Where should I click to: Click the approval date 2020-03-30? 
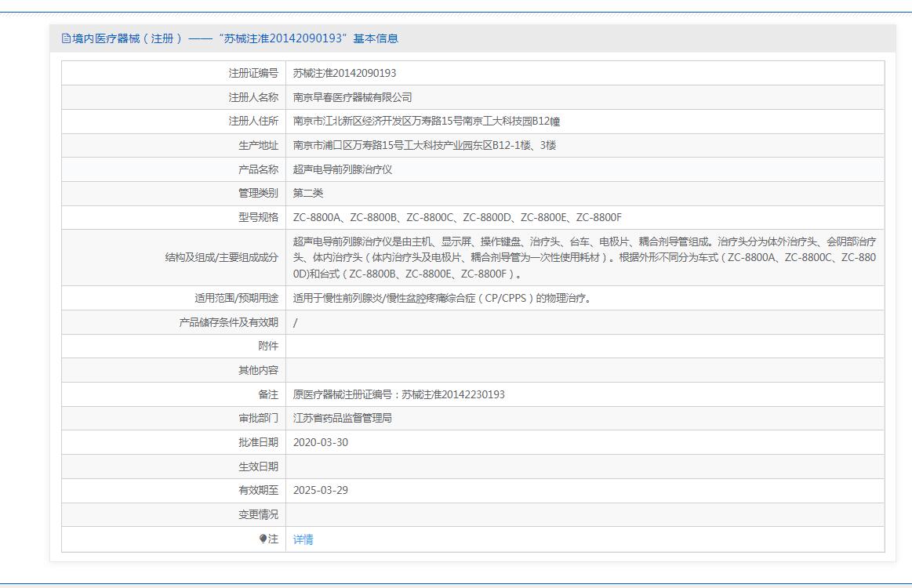click(x=321, y=443)
